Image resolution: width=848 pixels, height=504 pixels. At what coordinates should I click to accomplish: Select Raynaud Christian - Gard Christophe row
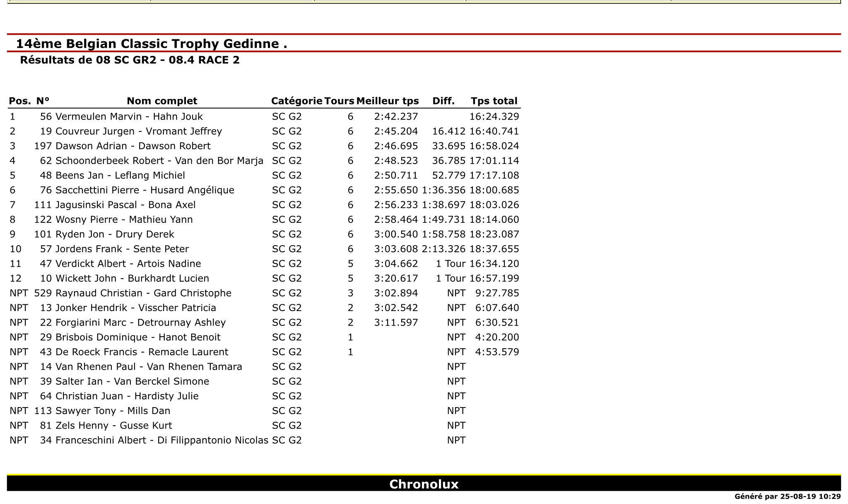pos(264,293)
